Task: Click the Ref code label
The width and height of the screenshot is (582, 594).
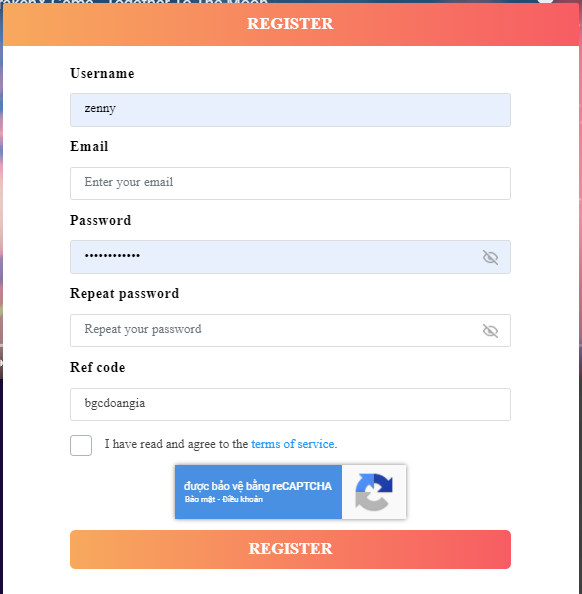Action: (98, 367)
